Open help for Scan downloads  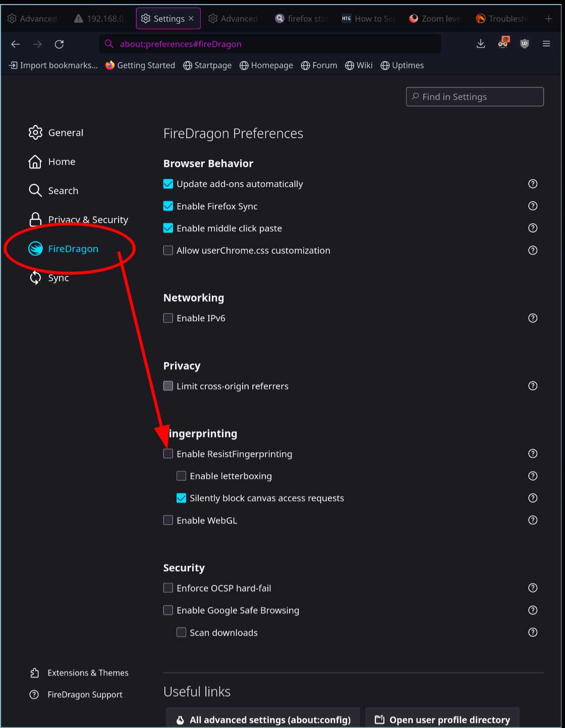coord(533,632)
